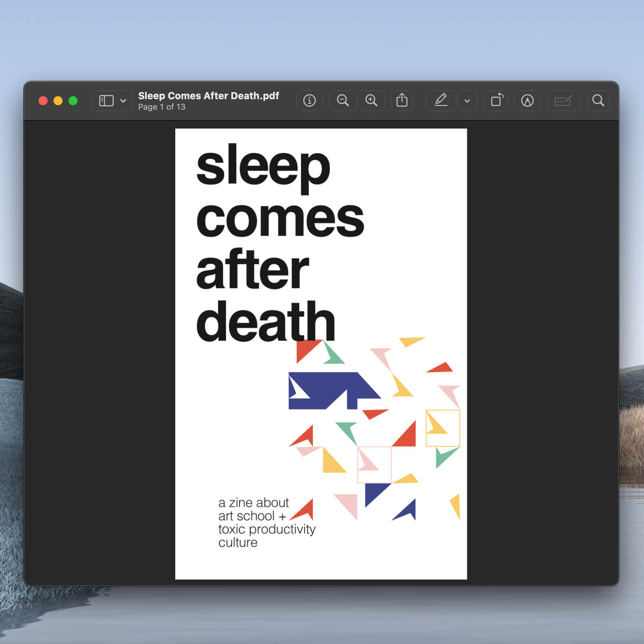
Task: Zoom in on the PDF
Action: pyautogui.click(x=371, y=100)
